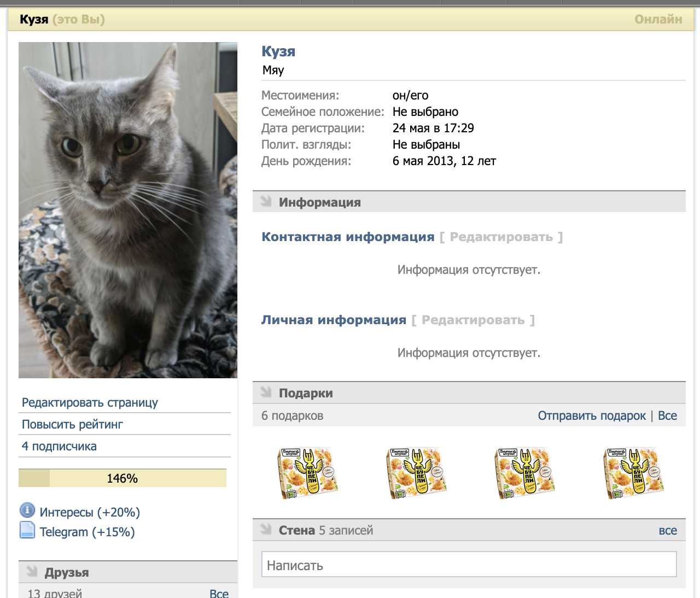
Task: Click the Онлайн status text
Action: (x=658, y=19)
